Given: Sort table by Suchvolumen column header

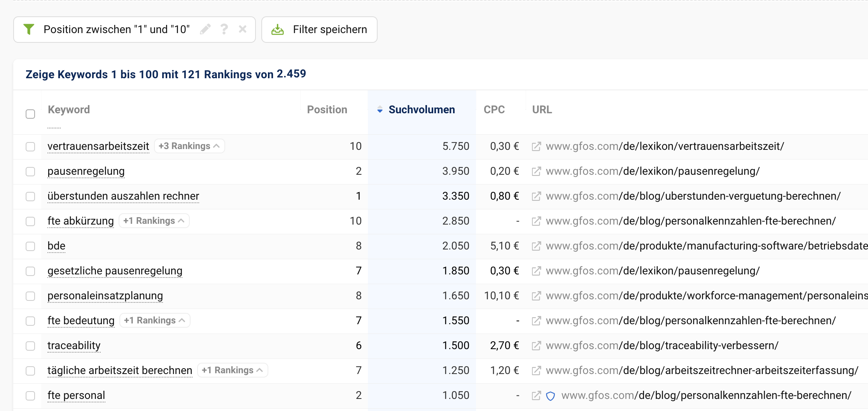Looking at the screenshot, I should point(422,110).
